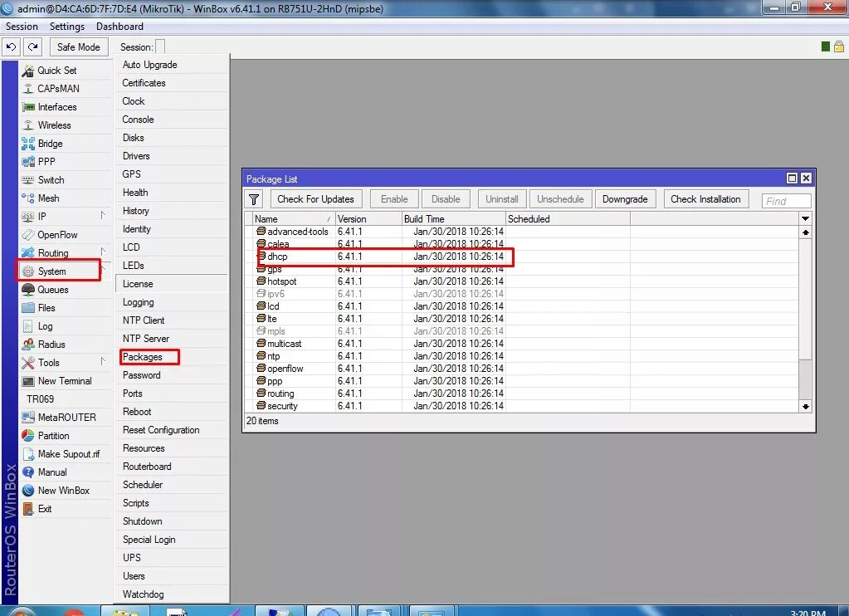The width and height of the screenshot is (849, 616).
Task: Choose Reset Configuration in System submenu
Action: click(171, 430)
